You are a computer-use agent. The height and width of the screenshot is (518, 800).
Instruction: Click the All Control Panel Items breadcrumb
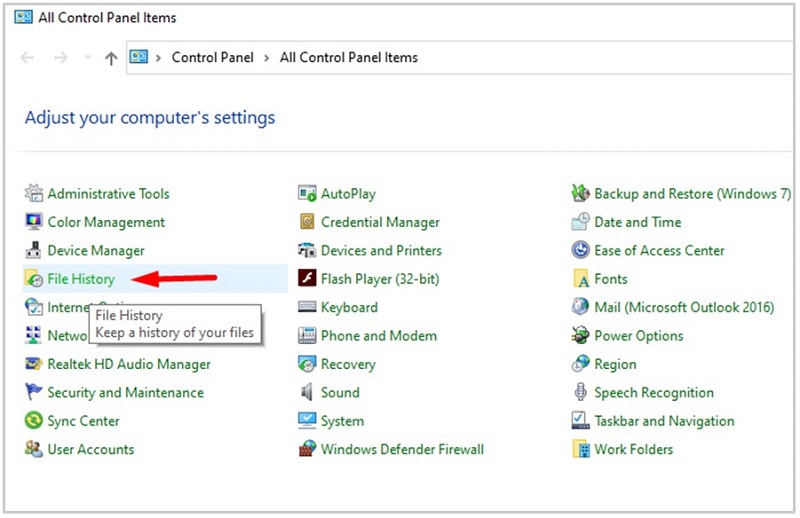pos(348,58)
